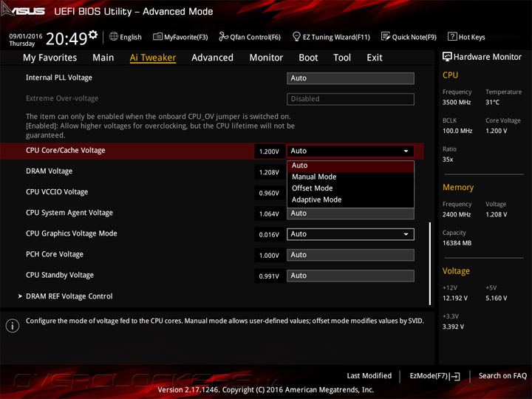This screenshot has width=532, height=399.
Task: Click Last Modified button
Action: click(x=369, y=376)
